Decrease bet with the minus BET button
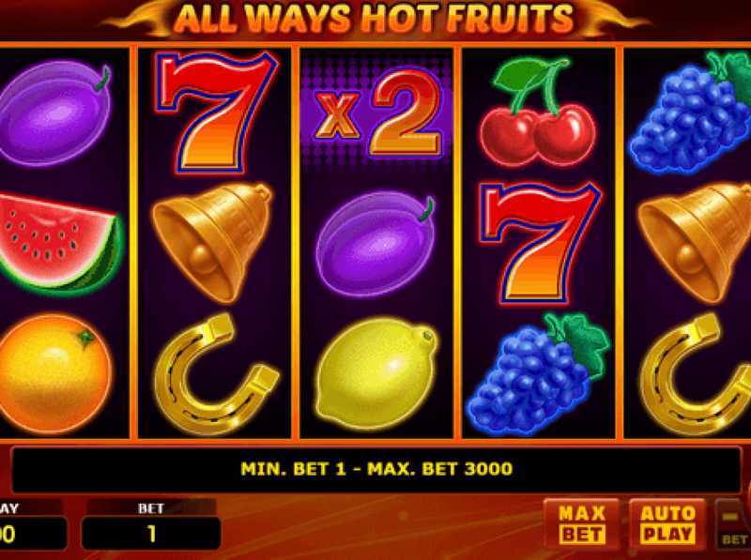The height and width of the screenshot is (560, 751). pyautogui.click(x=733, y=525)
